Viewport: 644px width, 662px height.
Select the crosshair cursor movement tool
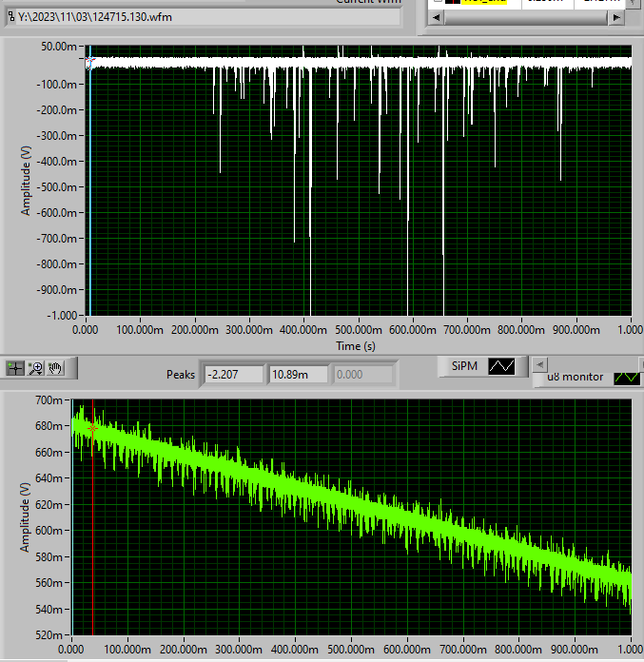tap(15, 368)
